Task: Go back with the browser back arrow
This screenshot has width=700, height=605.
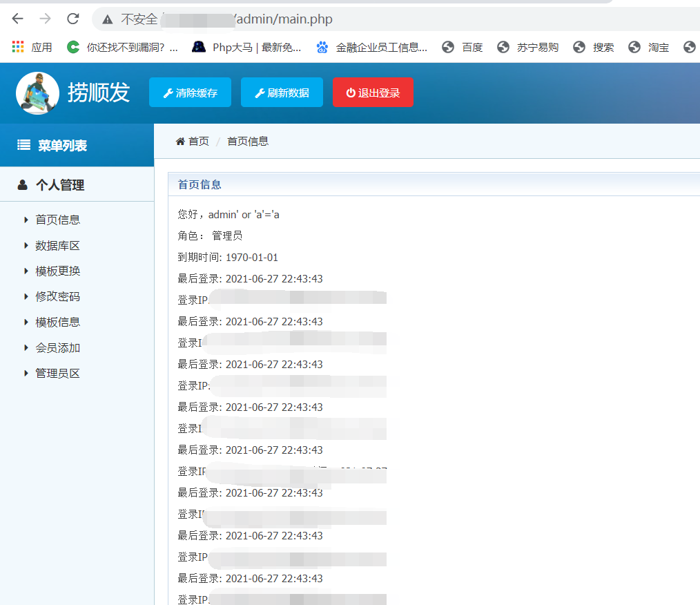Action: click(x=17, y=19)
